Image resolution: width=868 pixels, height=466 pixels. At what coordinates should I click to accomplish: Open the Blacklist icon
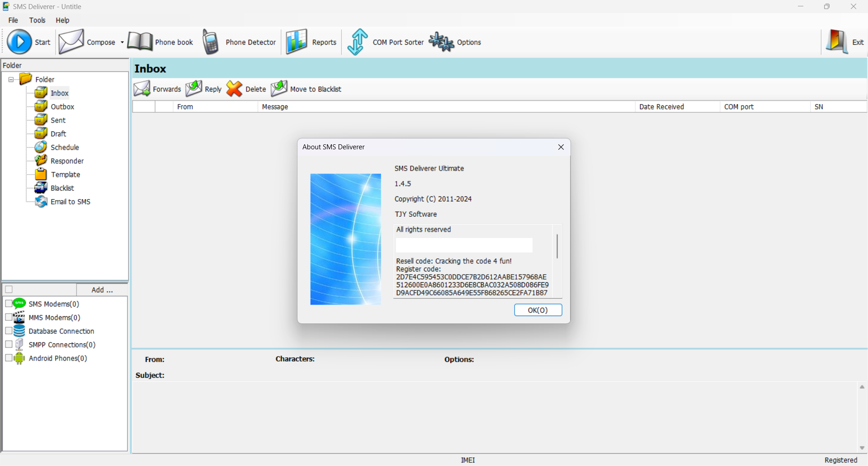click(x=41, y=188)
